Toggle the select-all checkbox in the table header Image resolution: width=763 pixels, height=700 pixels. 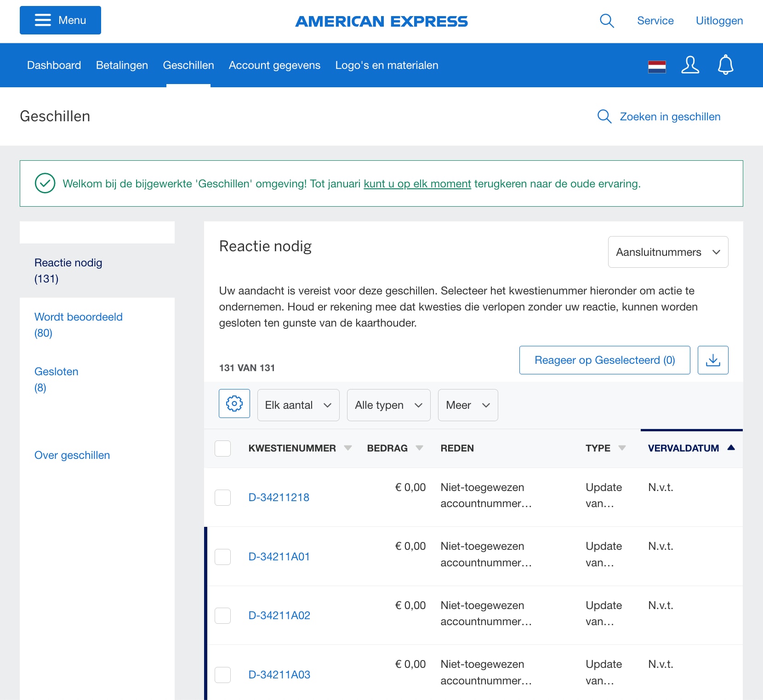click(222, 448)
